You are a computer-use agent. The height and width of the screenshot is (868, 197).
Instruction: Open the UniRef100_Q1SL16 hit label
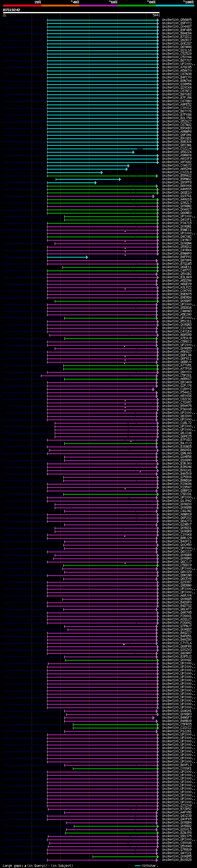pos(177,50)
